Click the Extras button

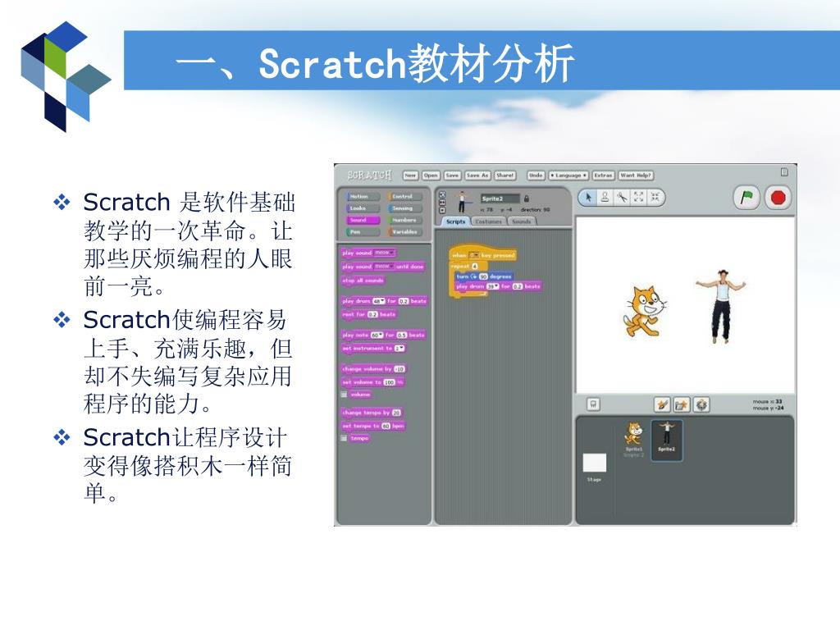coord(603,176)
